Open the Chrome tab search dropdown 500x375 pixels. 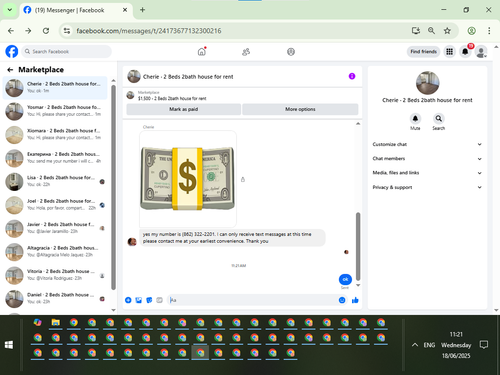pos(10,10)
